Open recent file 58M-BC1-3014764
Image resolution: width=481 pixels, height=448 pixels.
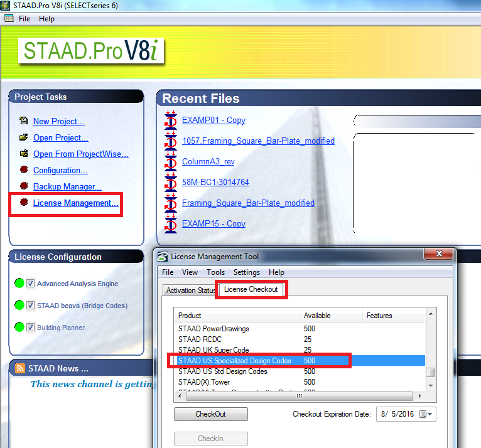pos(215,182)
